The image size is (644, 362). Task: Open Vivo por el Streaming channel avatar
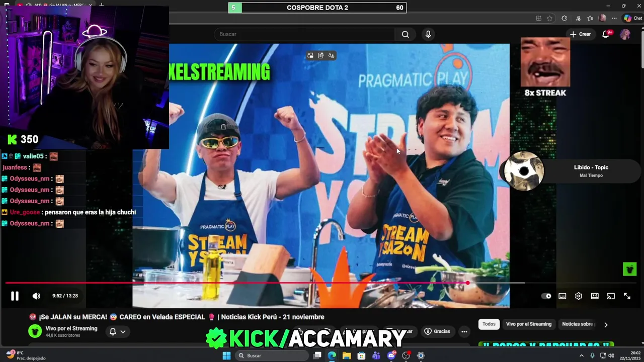pyautogui.click(x=35, y=331)
